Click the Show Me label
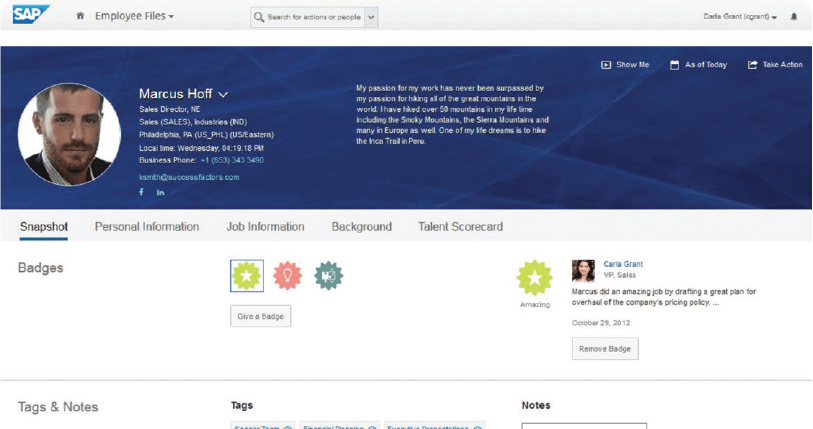 click(x=633, y=65)
